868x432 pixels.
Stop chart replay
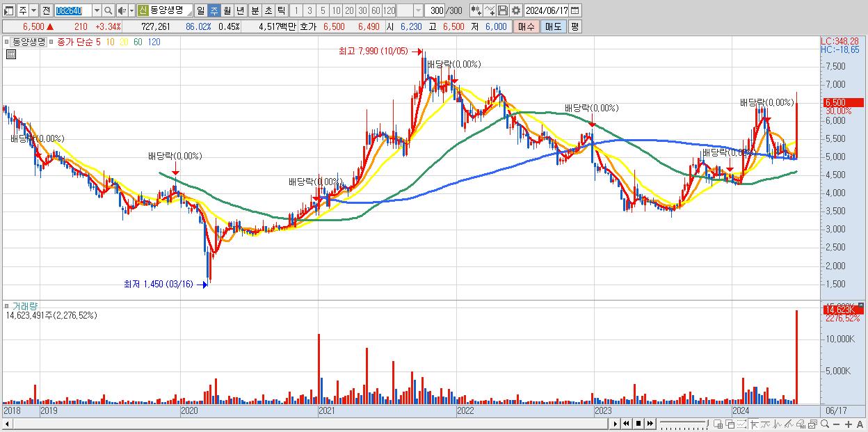point(638,424)
